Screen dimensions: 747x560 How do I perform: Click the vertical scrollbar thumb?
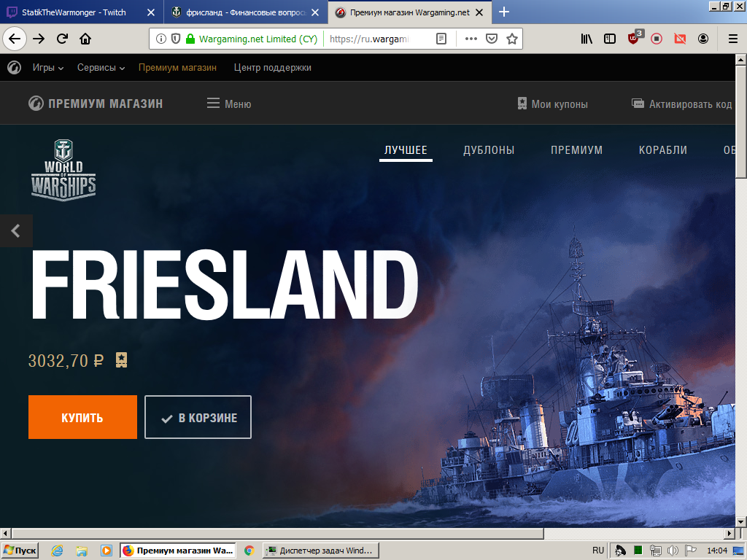[x=740, y=122]
